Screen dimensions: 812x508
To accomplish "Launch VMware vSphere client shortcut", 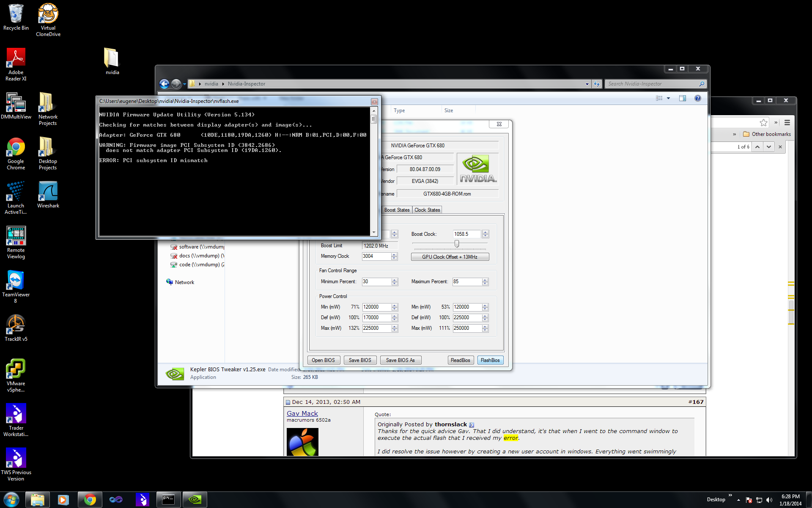I will (x=16, y=375).
